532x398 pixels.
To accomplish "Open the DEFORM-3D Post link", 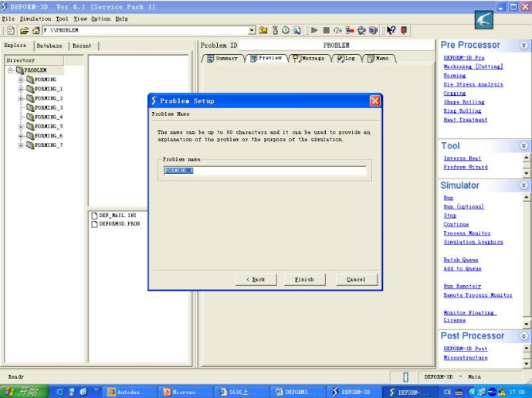I will (465, 349).
